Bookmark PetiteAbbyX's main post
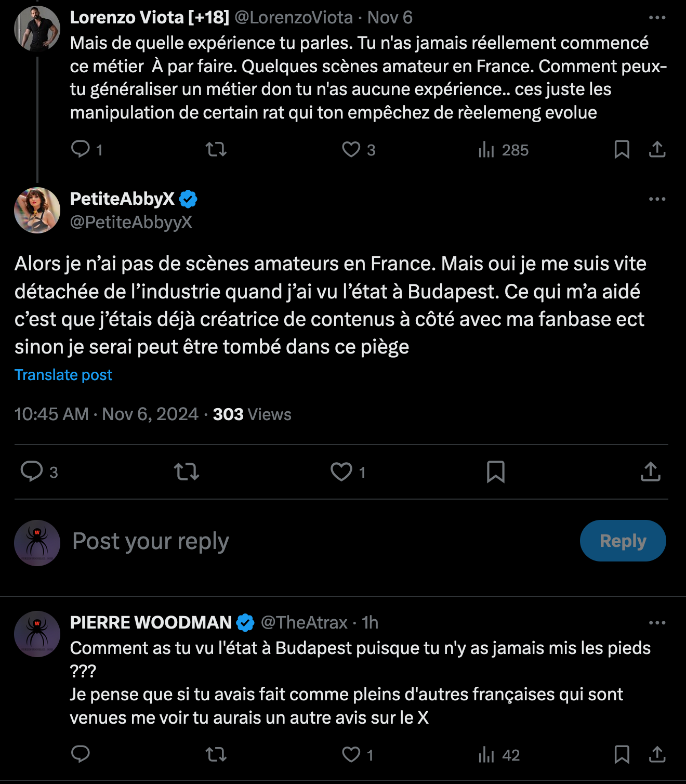This screenshot has height=784, width=686. (495, 472)
